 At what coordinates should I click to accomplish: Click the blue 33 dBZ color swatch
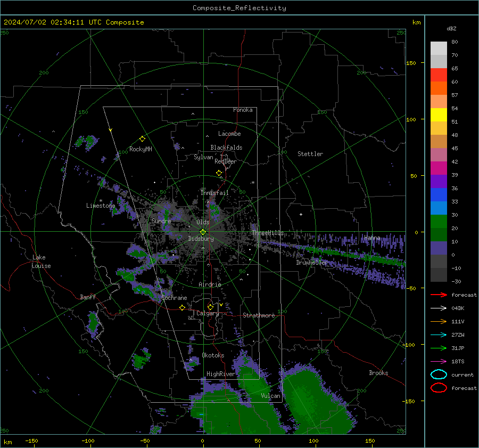pos(439,194)
